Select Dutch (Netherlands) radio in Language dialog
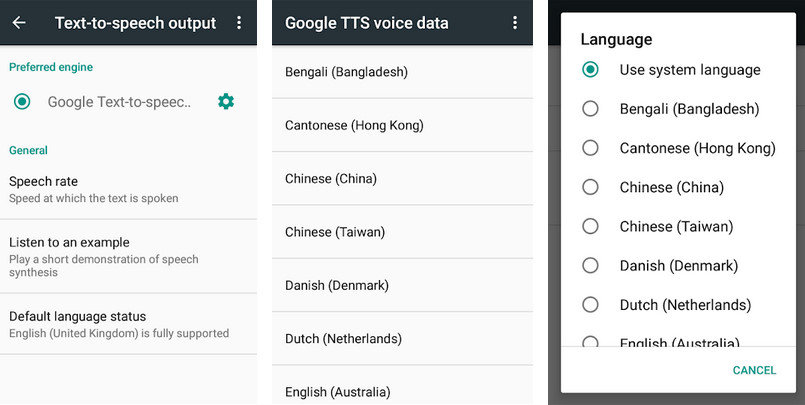This screenshot has width=805, height=405. tap(590, 304)
